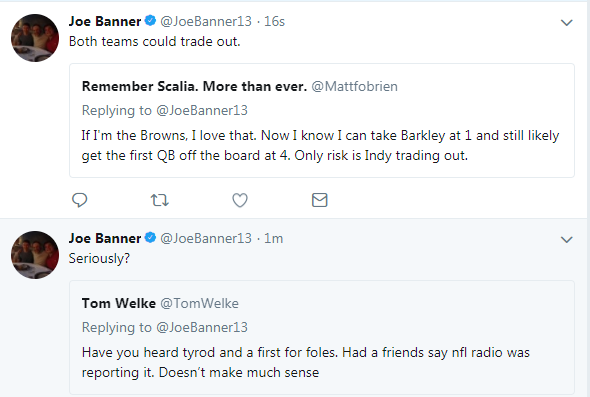Open @JoeBanner13 handle on second tweet
The height and width of the screenshot is (397, 590).
point(206,238)
